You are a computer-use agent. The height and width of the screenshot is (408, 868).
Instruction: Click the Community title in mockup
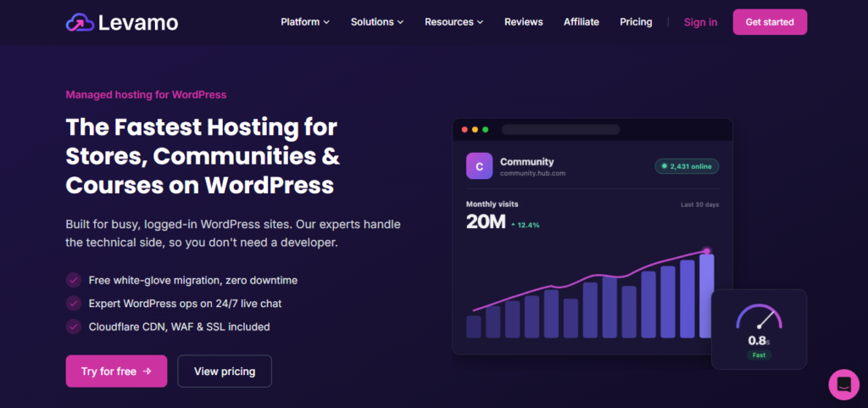(x=527, y=162)
